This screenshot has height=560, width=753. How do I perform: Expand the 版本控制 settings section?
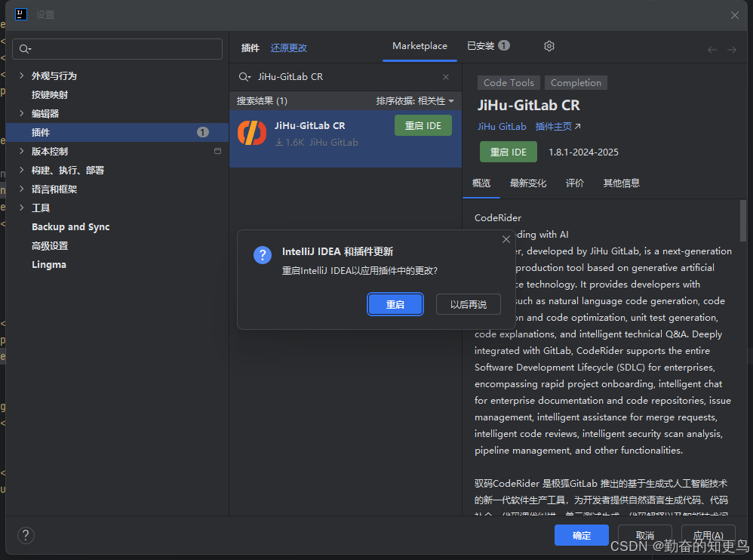pos(21,151)
